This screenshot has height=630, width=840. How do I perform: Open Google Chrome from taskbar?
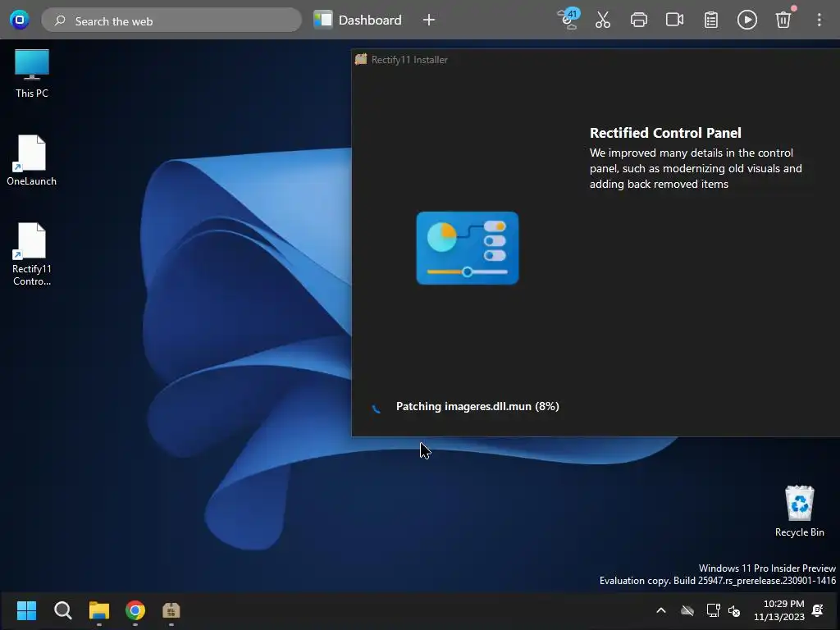pyautogui.click(x=135, y=610)
